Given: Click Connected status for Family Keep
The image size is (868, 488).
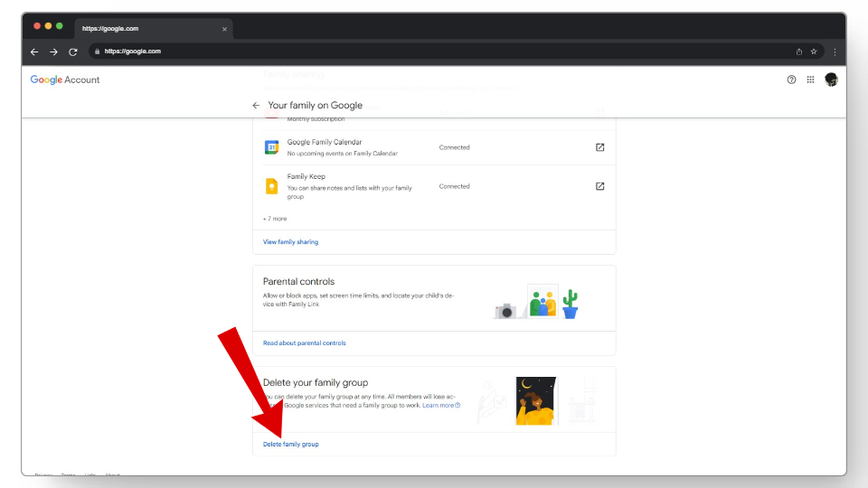Looking at the screenshot, I should tap(455, 186).
